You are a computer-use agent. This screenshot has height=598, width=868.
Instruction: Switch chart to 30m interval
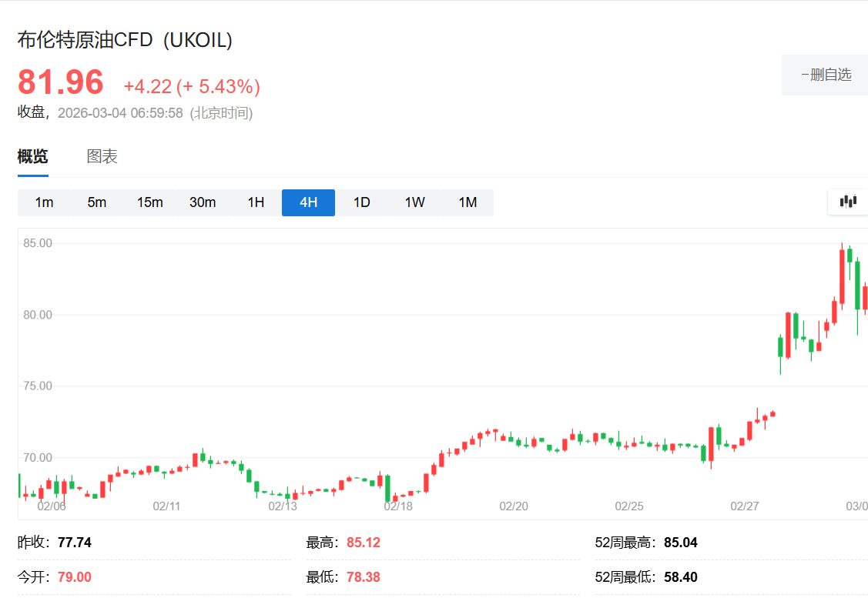203,202
